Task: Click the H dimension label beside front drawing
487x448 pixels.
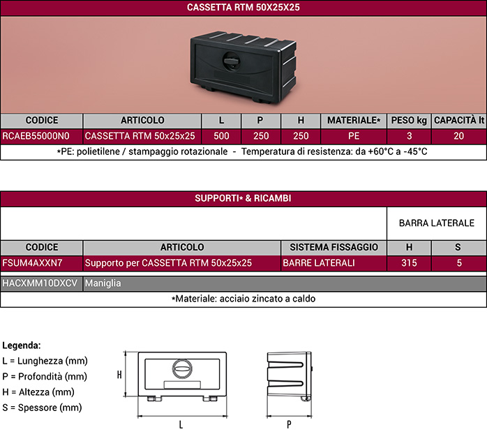Action: click(119, 375)
